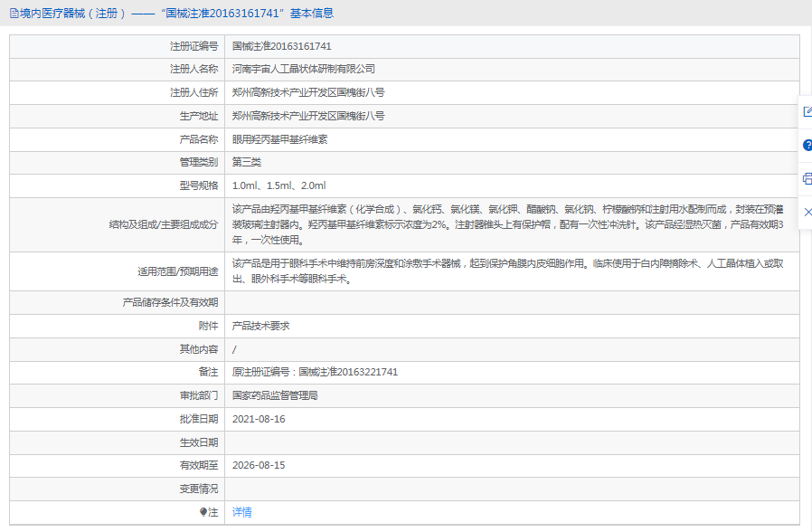Viewport: 812px width, 532px height.
Task: Open the 详情 link in the 注 row
Action: click(x=241, y=512)
